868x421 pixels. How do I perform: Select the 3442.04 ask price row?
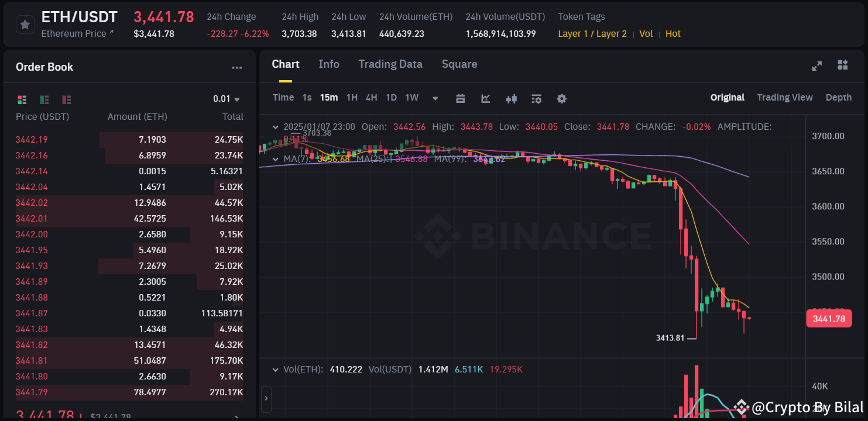pyautogui.click(x=129, y=187)
